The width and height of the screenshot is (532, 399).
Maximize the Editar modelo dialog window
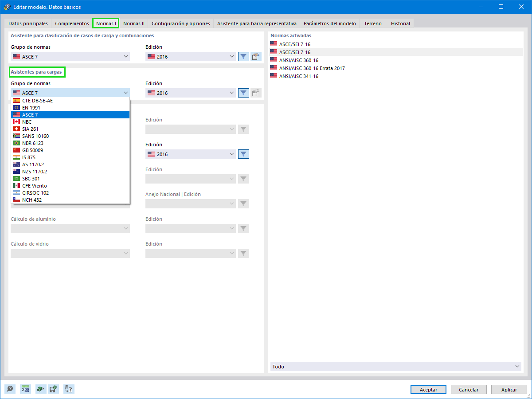coord(501,7)
